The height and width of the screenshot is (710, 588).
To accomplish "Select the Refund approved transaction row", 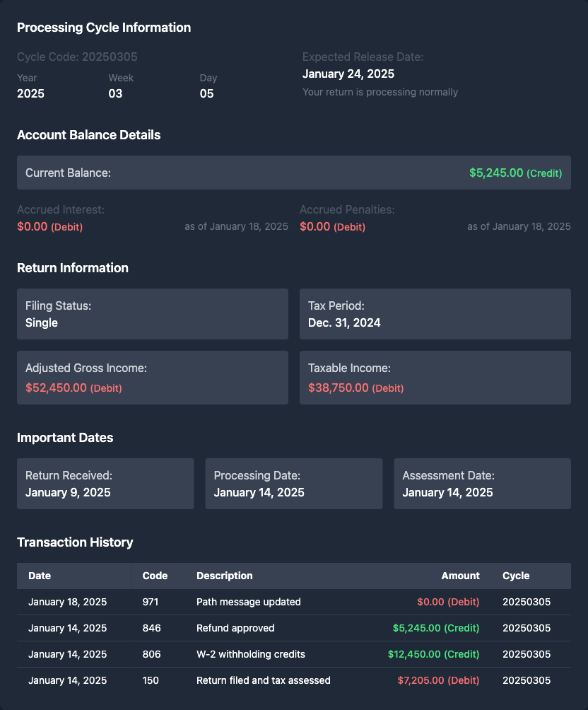I will coord(235,628).
